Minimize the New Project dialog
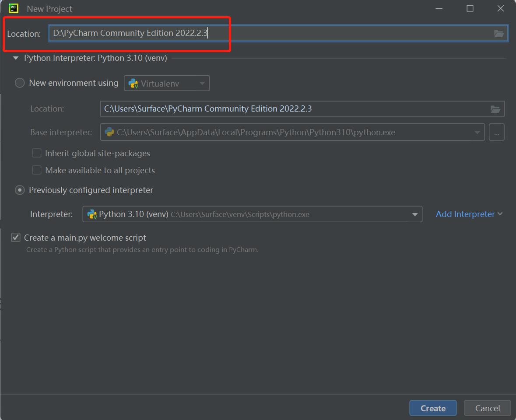 (x=439, y=8)
